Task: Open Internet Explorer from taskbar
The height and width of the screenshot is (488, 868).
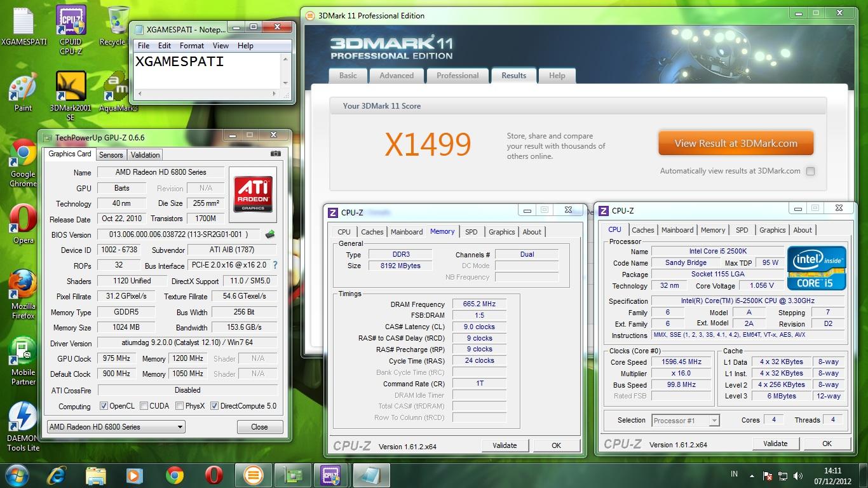Action: (57, 475)
